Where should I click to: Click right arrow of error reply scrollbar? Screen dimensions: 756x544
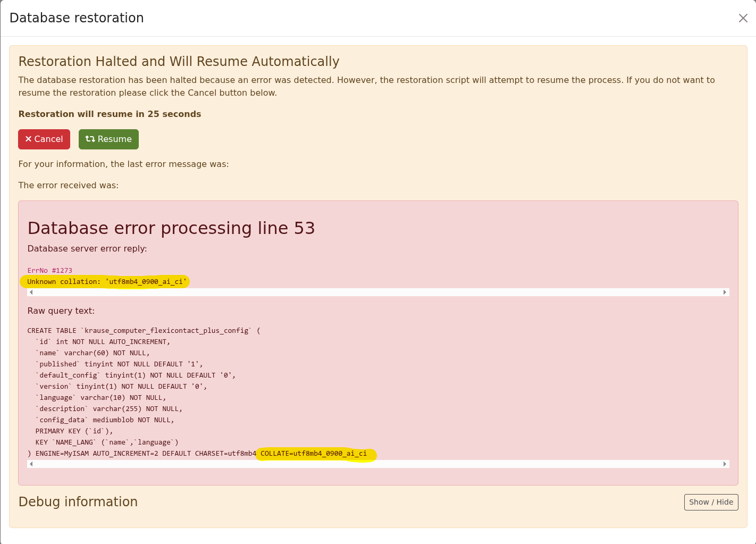pyautogui.click(x=725, y=292)
